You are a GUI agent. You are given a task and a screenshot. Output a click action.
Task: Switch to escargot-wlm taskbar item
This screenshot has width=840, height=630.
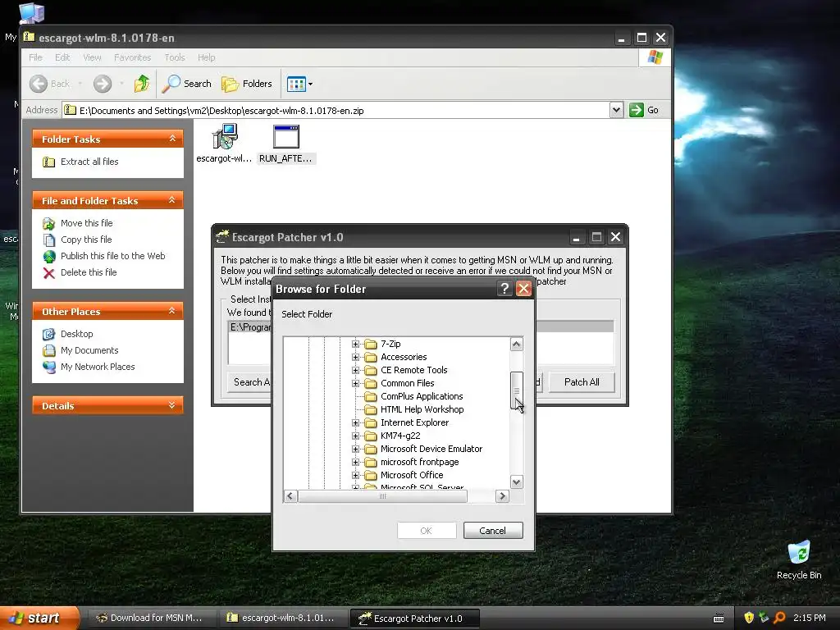pyautogui.click(x=282, y=619)
